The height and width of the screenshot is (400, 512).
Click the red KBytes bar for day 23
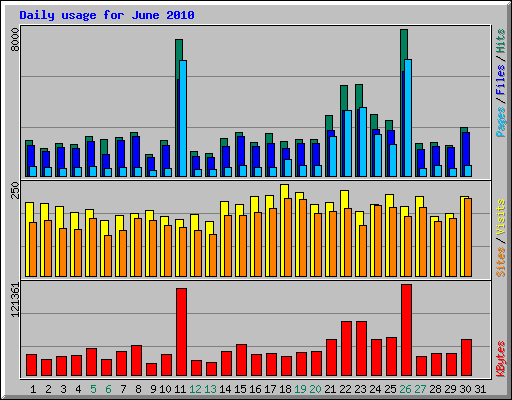pos(361,349)
